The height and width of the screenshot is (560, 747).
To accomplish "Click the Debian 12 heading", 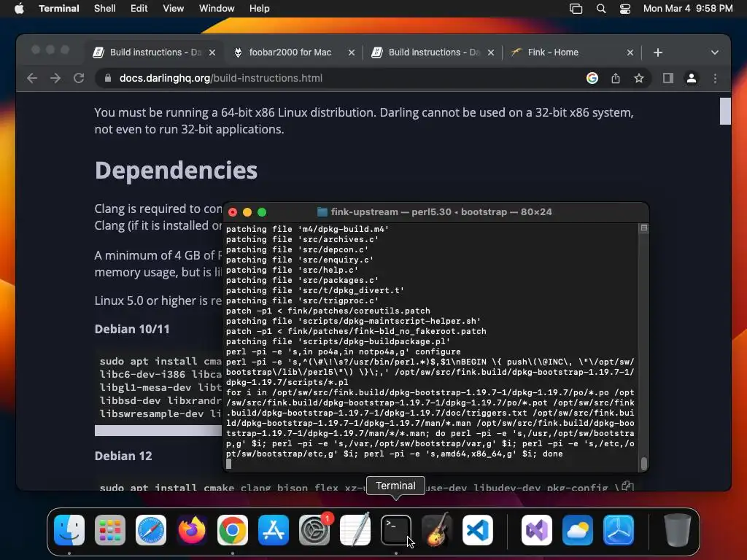I will click(123, 456).
